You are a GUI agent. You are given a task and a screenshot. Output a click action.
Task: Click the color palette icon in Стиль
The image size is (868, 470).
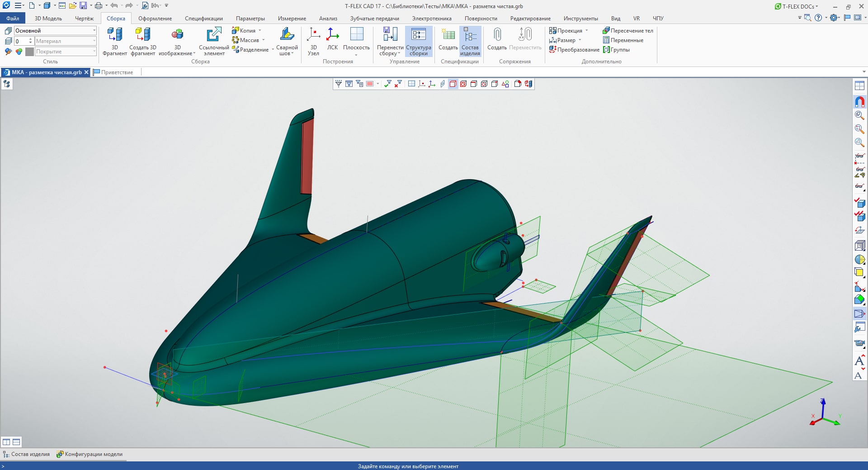click(19, 52)
